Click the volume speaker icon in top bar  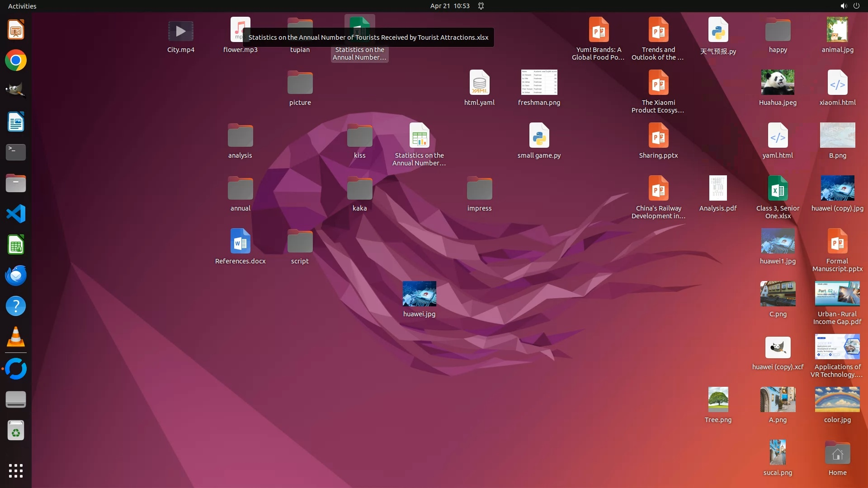pyautogui.click(x=843, y=6)
